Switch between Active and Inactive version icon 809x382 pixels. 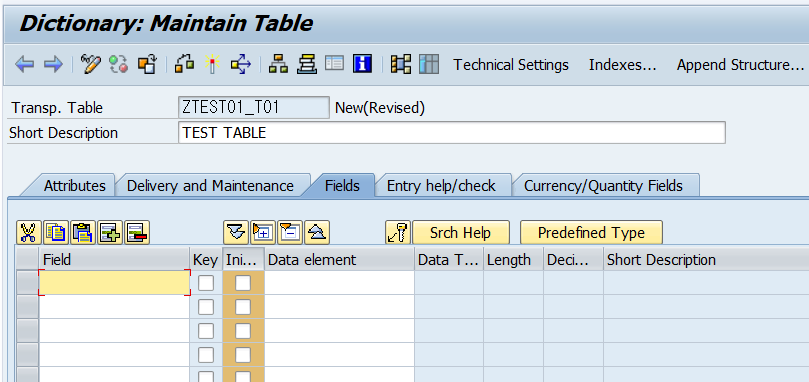(x=119, y=65)
